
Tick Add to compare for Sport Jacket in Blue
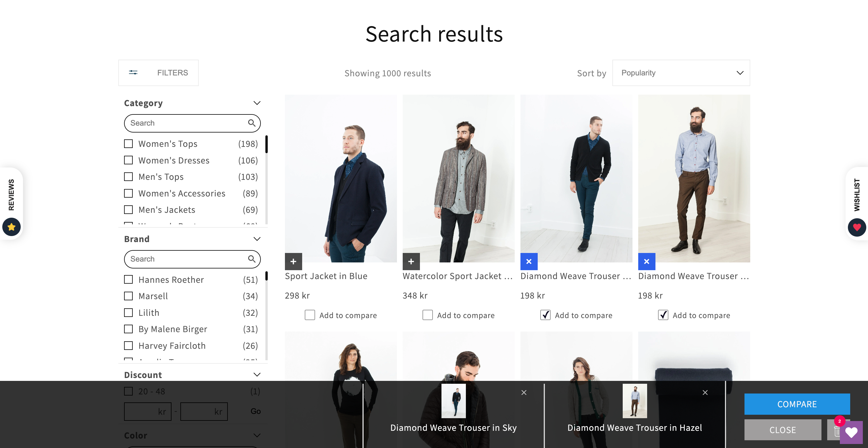coord(310,315)
